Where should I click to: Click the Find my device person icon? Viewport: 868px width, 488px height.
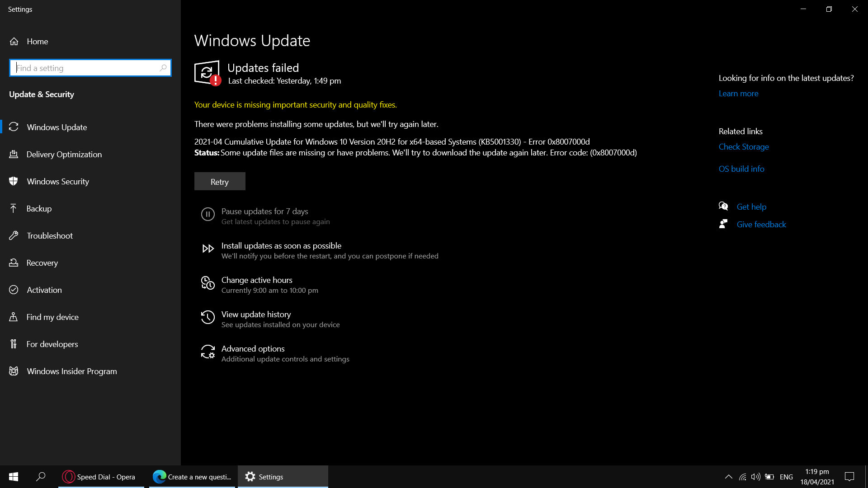14,317
